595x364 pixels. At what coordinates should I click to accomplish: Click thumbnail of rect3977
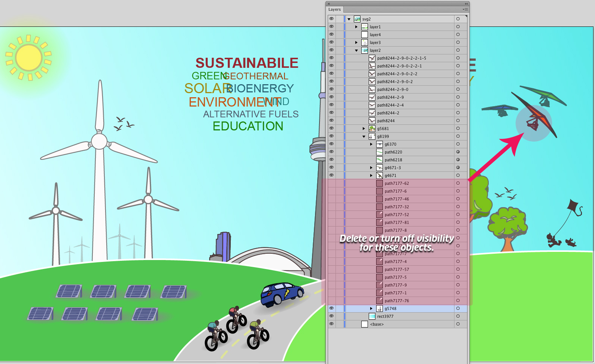click(372, 316)
